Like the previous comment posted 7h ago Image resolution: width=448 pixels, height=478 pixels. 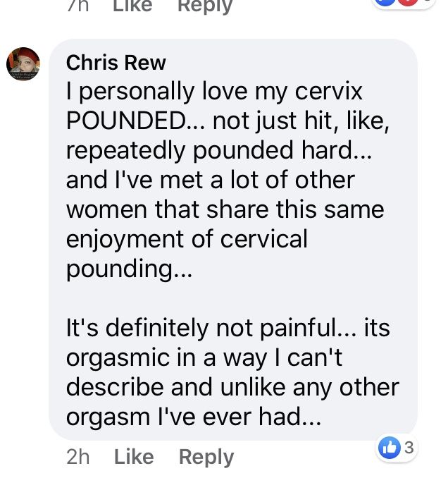pyautogui.click(x=132, y=6)
